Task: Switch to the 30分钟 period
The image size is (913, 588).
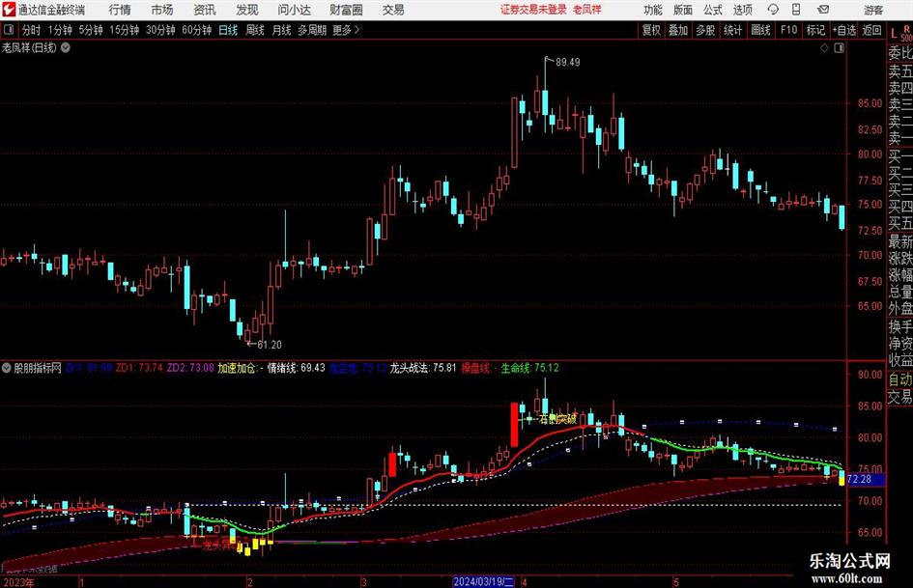Action: [160, 30]
